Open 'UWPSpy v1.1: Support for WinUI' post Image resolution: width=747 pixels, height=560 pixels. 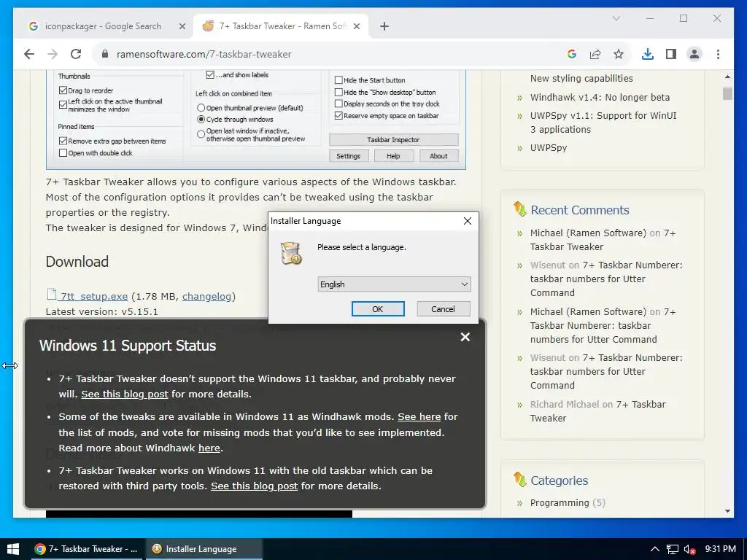[x=603, y=122]
